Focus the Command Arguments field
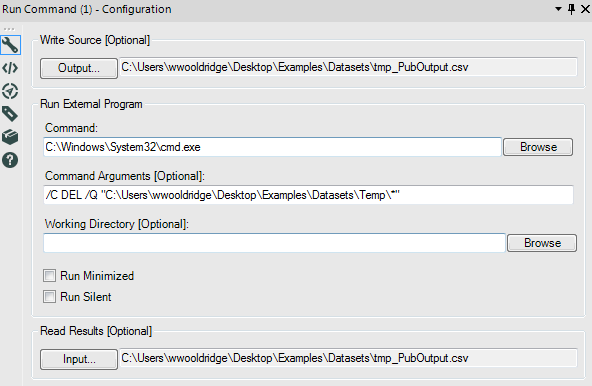Image resolution: width=592 pixels, height=386 pixels. point(308,195)
